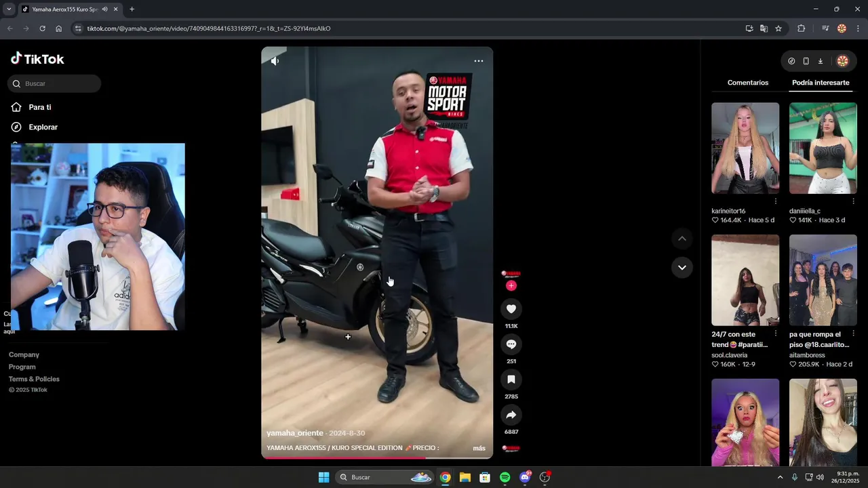This screenshot has width=868, height=488.
Task: Focus the TikTok Buscar search field
Action: (x=54, y=83)
